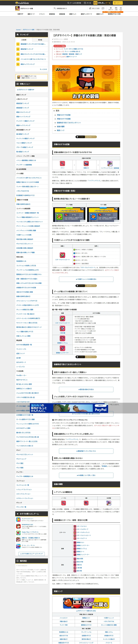This screenshot has width=138, height=644.
Task: Switch to the 掲示板 ranking tab
Action: (40, 40)
